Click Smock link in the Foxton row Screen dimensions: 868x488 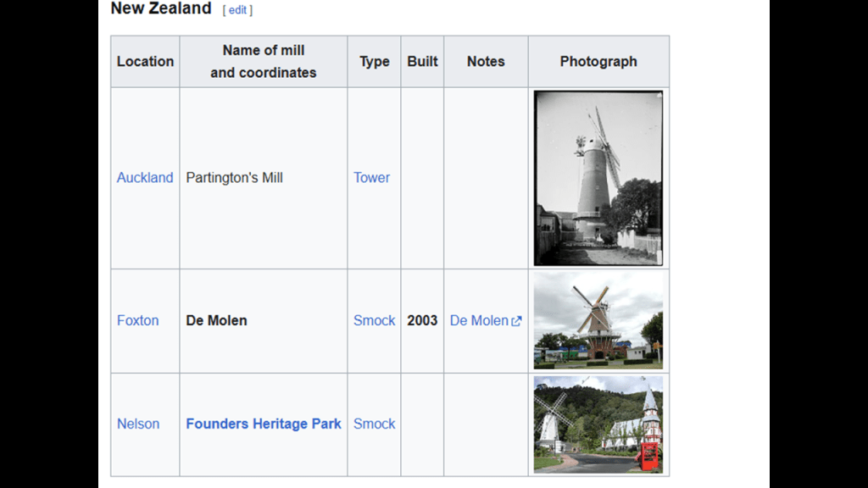click(x=374, y=320)
